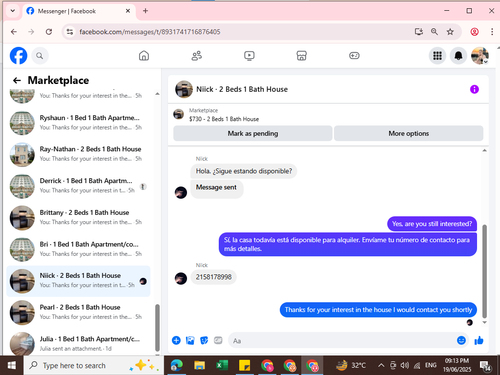Open the tab search dropdown chevron
Image resolution: width=500 pixels, height=375 pixels.
coord(12,11)
